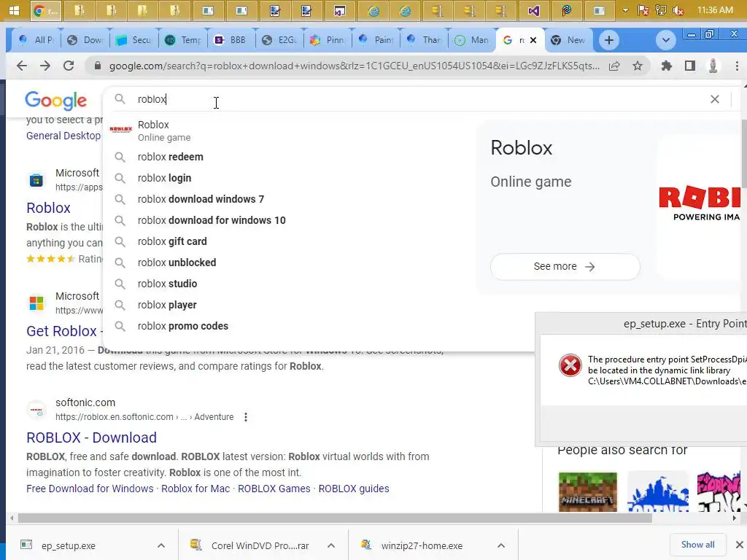Clear the search box with X
Viewport: 747px width, 560px height.
[x=715, y=99]
